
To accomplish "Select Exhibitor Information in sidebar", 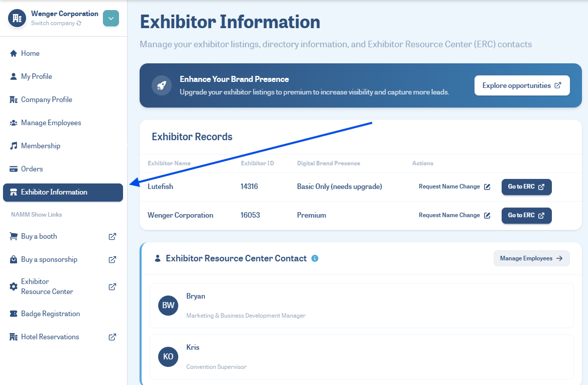I will tap(63, 192).
